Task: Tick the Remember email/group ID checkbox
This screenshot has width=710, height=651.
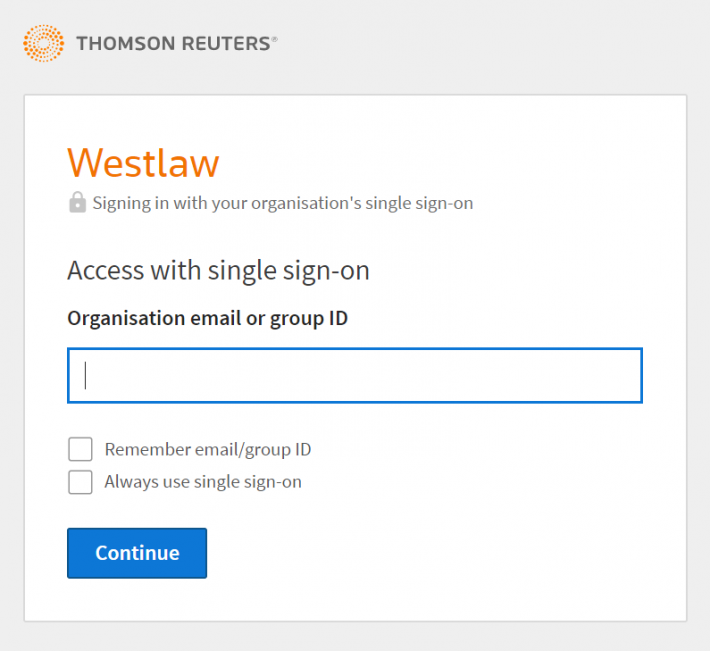Action: point(80,449)
